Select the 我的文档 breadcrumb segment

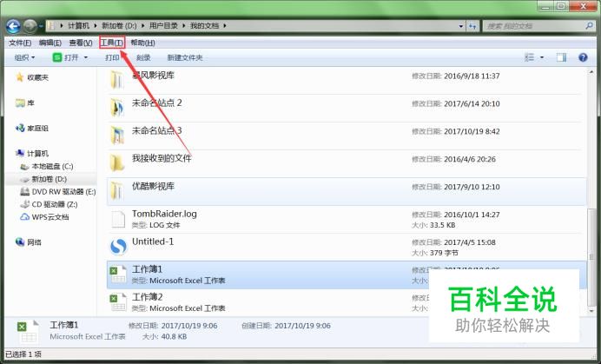click(204, 26)
